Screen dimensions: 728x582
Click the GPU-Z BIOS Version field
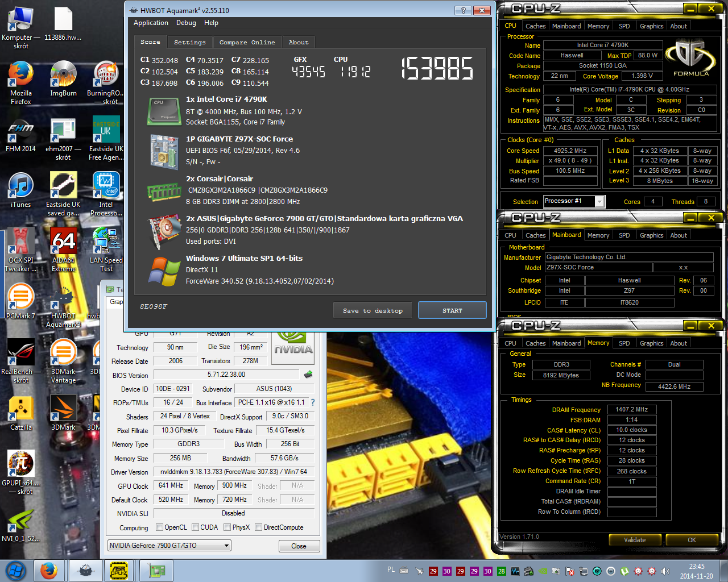[226, 375]
